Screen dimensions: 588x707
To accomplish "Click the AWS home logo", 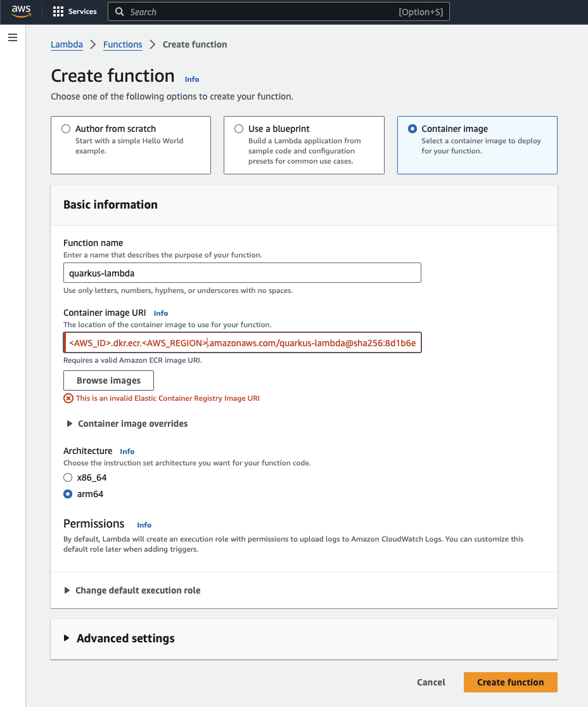I will 21,11.
